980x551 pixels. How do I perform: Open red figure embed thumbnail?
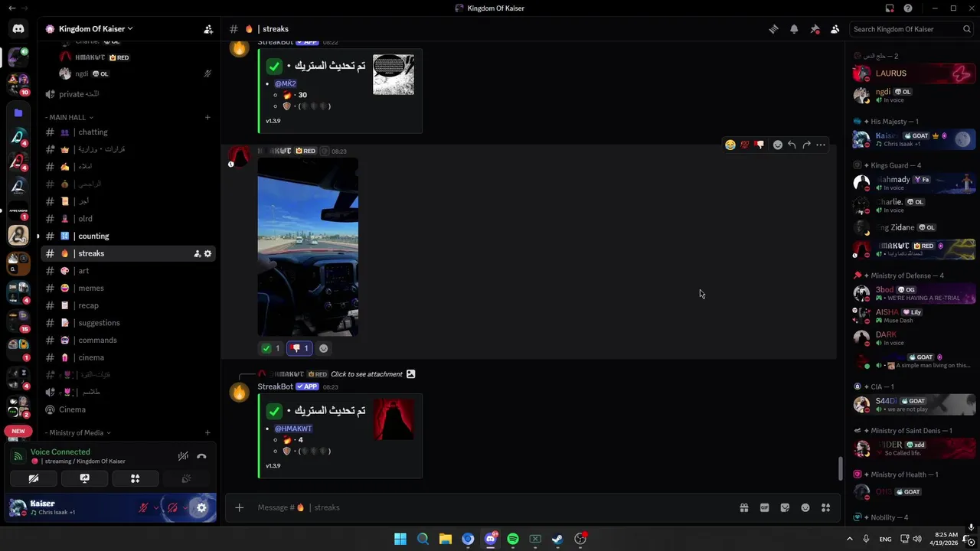(x=394, y=419)
